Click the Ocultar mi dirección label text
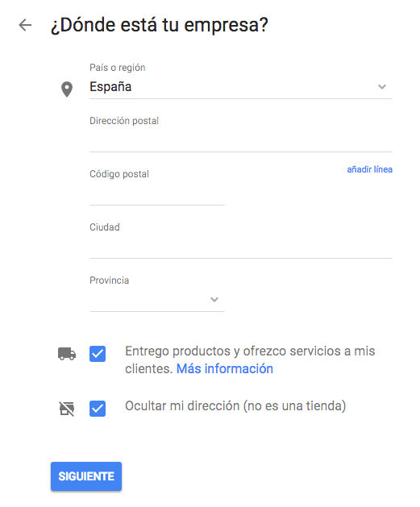 click(x=235, y=406)
